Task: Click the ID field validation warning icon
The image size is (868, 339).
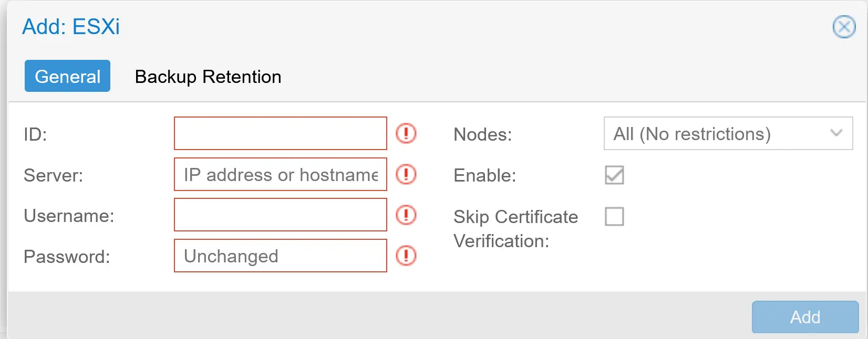Action: click(406, 134)
